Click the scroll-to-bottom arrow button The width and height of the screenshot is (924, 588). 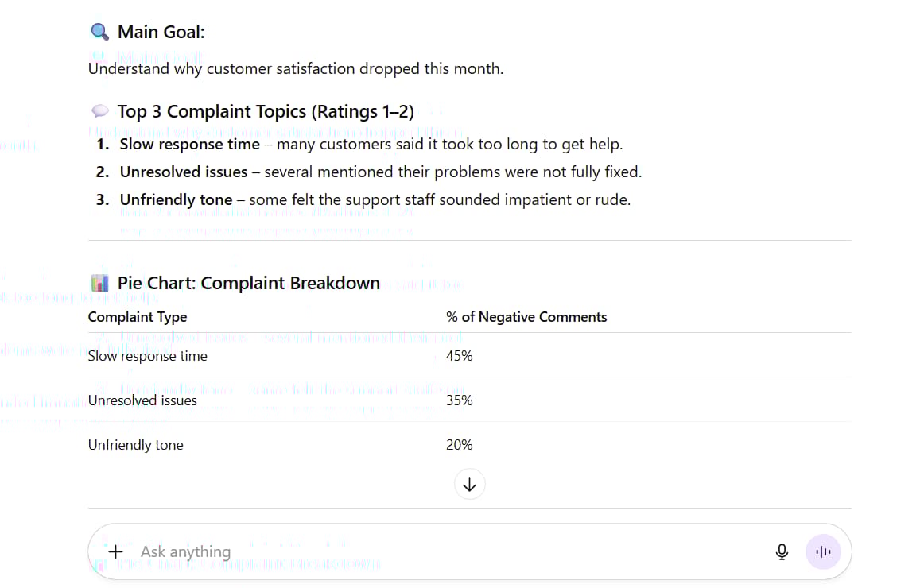pyautogui.click(x=469, y=485)
